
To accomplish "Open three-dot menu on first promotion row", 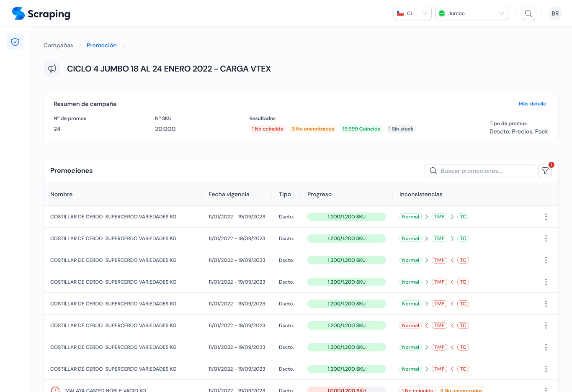I will tap(546, 217).
